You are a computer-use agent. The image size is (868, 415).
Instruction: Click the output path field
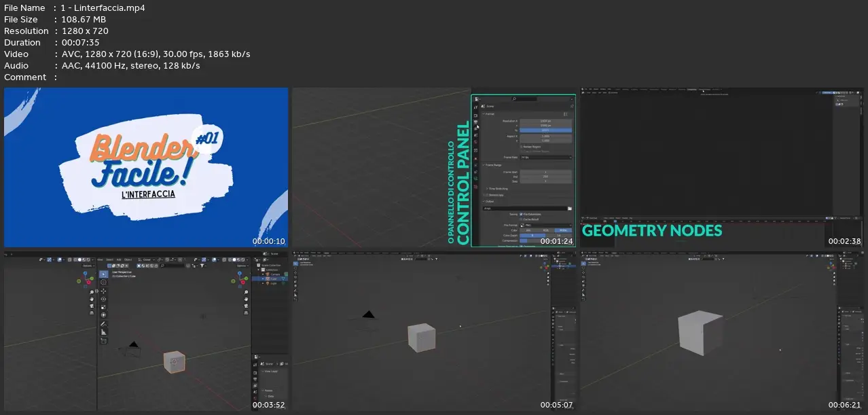click(524, 208)
